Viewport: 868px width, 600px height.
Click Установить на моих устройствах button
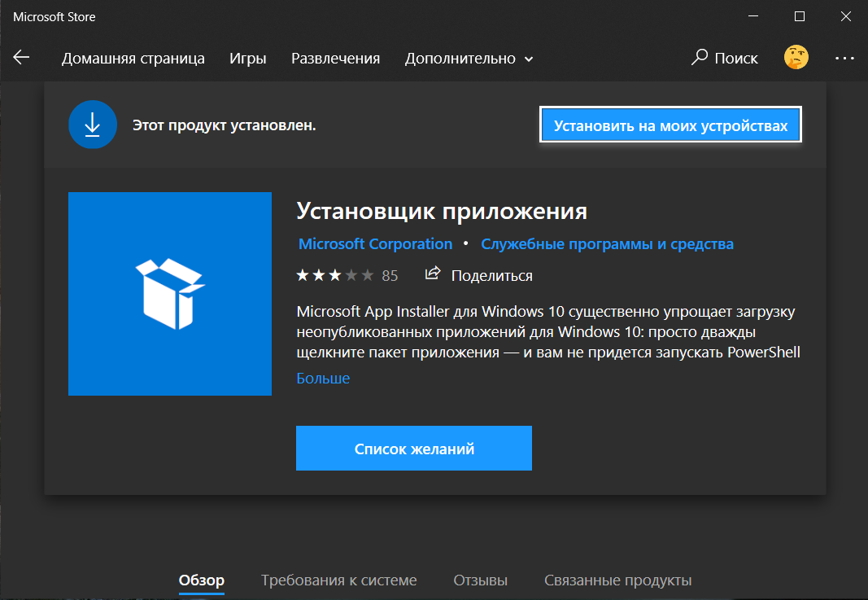click(x=670, y=124)
